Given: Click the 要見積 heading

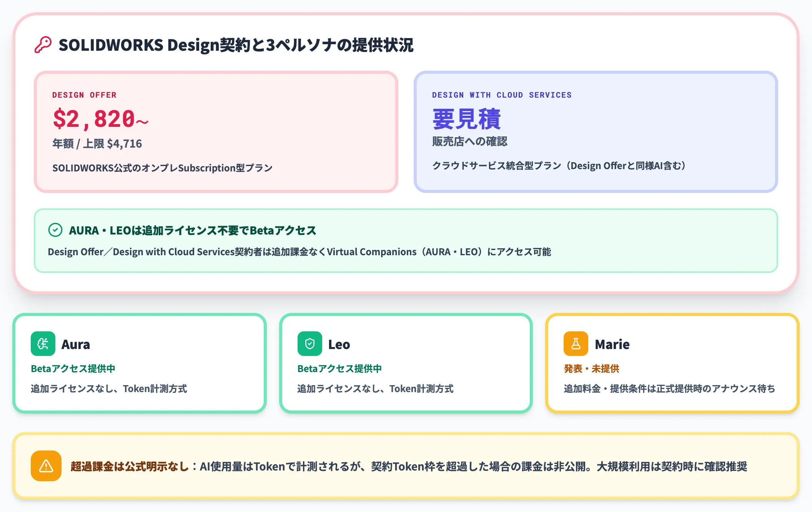Looking at the screenshot, I should [466, 119].
